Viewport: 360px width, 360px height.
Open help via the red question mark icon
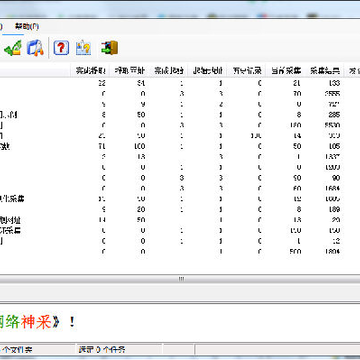61,48
